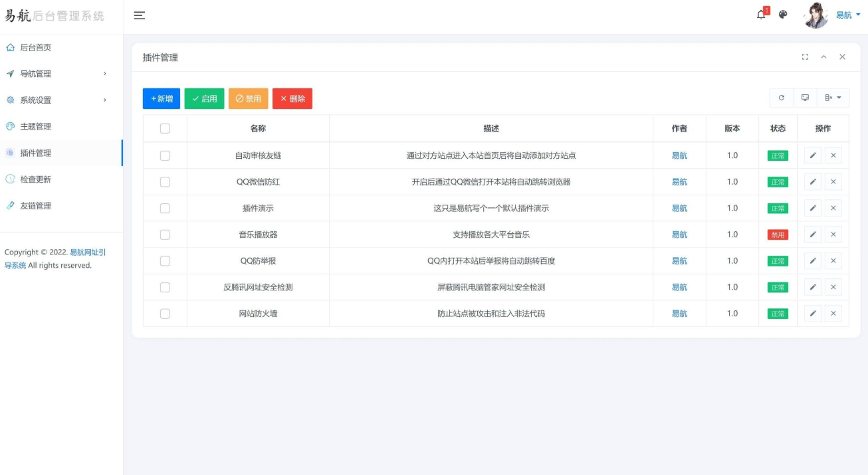Open 友链管理 sidebar item

pos(61,206)
